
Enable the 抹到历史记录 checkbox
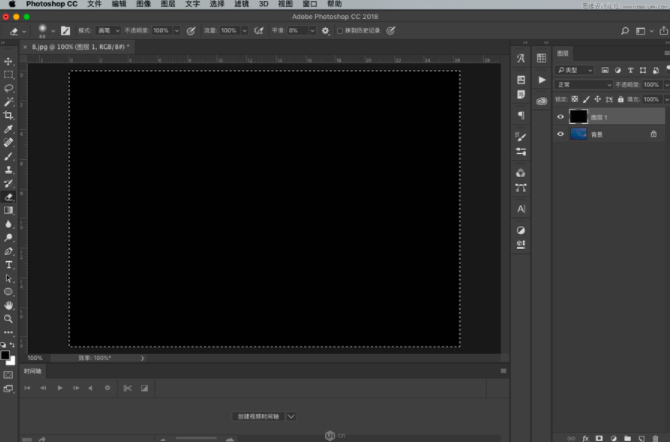(339, 31)
